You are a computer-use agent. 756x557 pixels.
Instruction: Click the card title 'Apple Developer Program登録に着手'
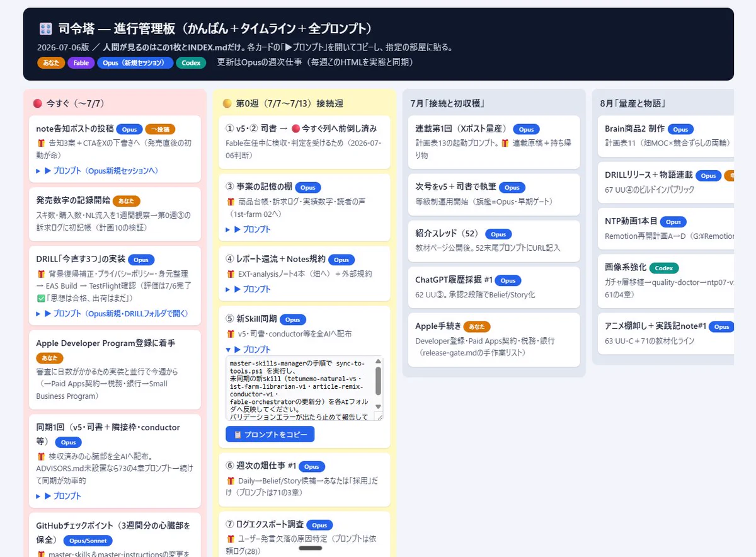tap(106, 343)
